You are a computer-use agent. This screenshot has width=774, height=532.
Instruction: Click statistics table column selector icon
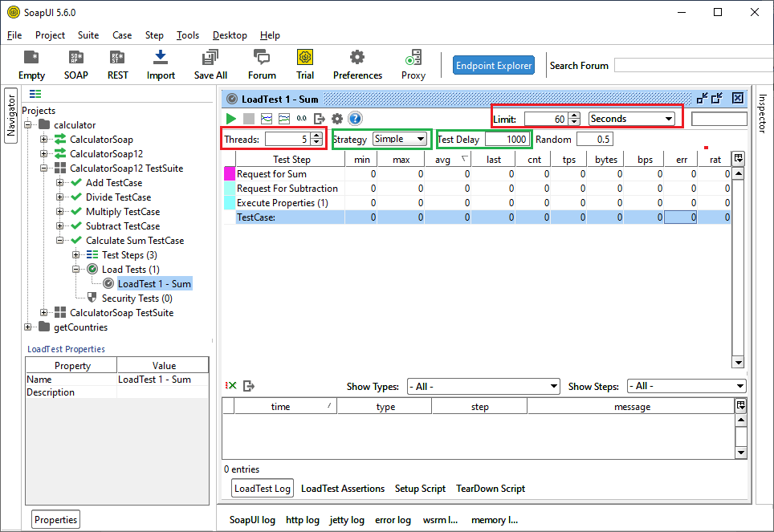click(x=739, y=158)
